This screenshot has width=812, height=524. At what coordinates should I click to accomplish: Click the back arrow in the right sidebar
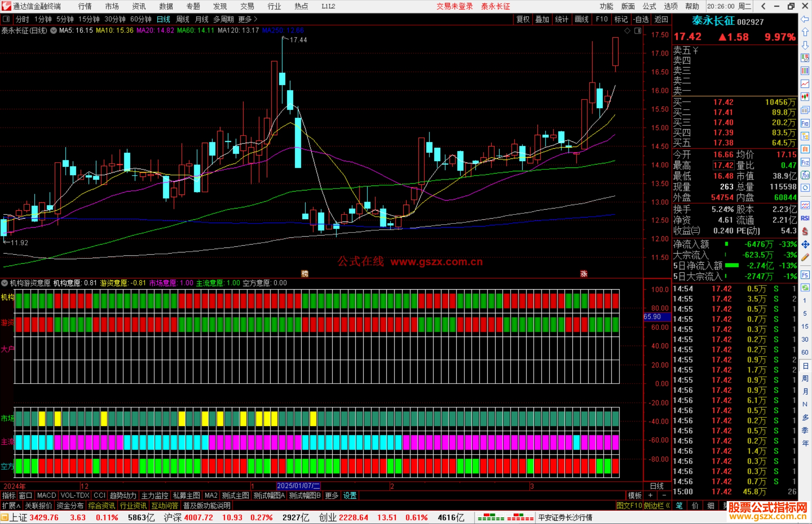pyautogui.click(x=805, y=19)
